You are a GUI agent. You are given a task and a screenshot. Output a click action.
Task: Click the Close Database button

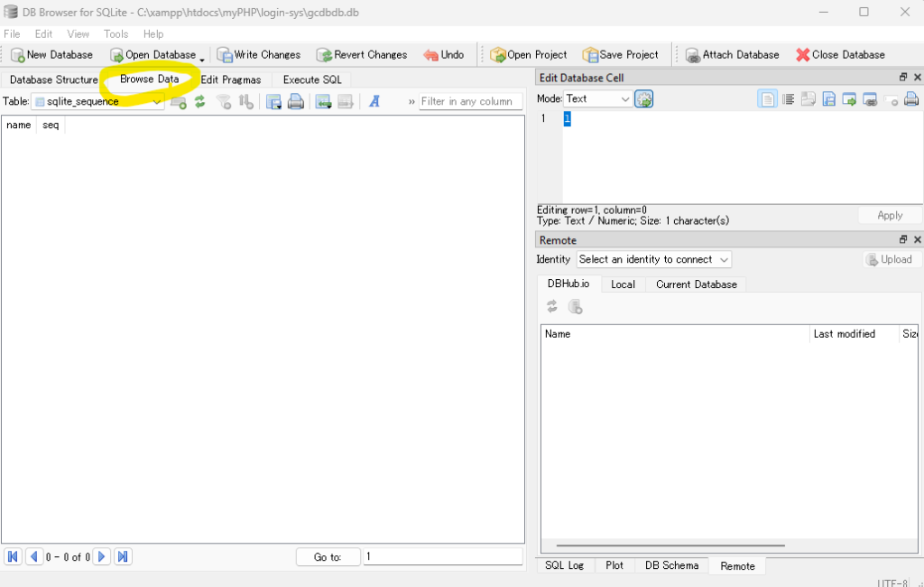click(840, 55)
